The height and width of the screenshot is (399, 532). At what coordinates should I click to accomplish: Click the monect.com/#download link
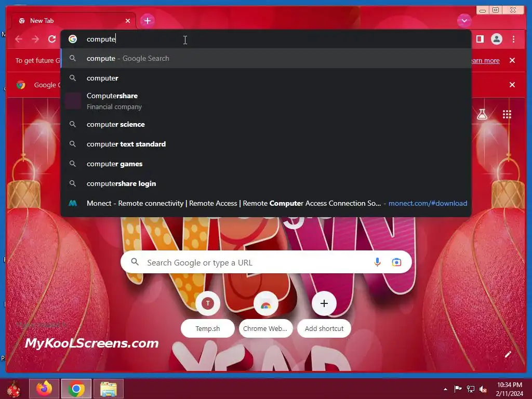(x=428, y=203)
